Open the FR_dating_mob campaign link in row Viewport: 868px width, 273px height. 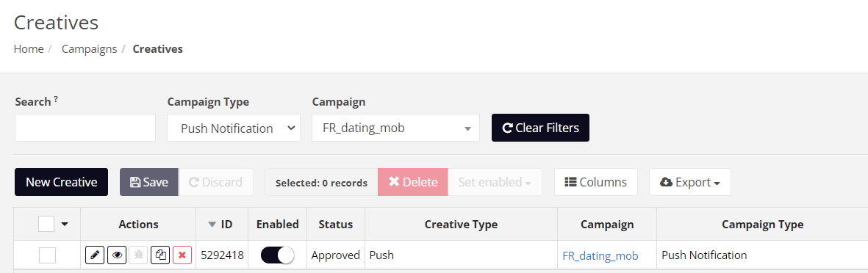click(600, 255)
